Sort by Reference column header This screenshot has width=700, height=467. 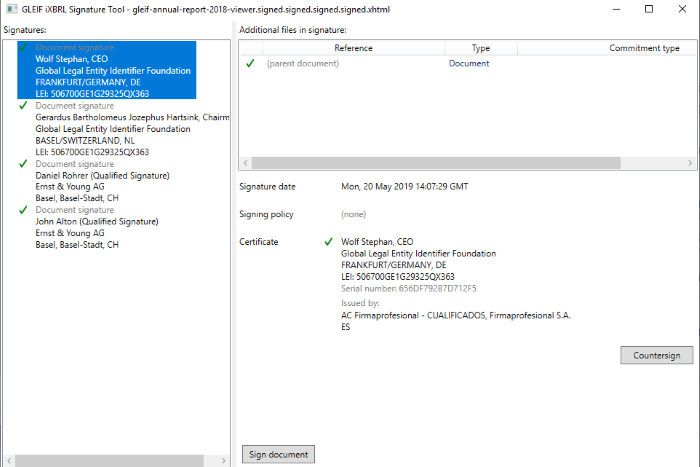(x=353, y=48)
